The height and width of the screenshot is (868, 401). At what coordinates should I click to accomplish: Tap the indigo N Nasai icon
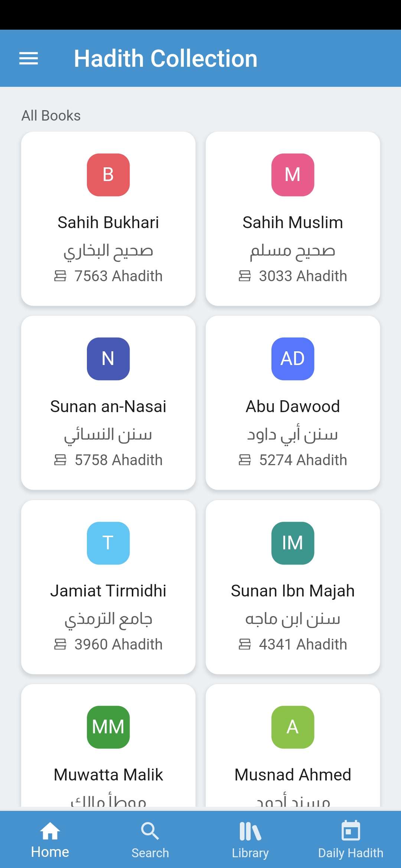point(108,359)
